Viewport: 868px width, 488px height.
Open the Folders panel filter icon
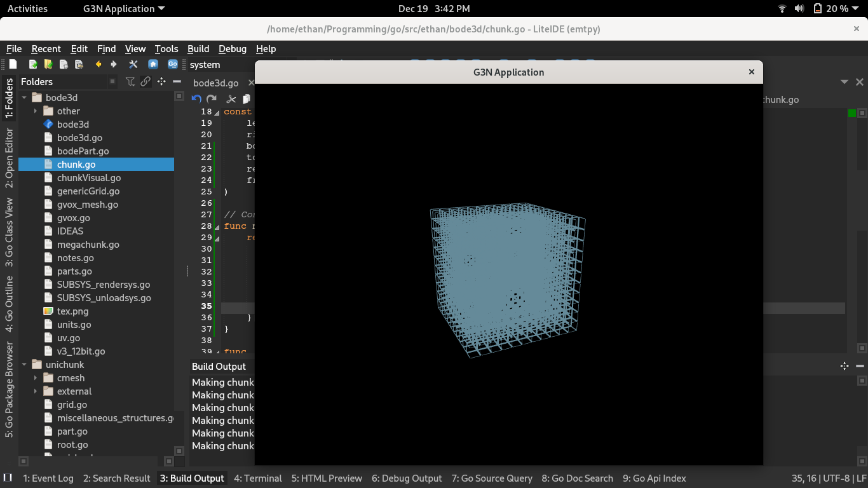point(130,81)
